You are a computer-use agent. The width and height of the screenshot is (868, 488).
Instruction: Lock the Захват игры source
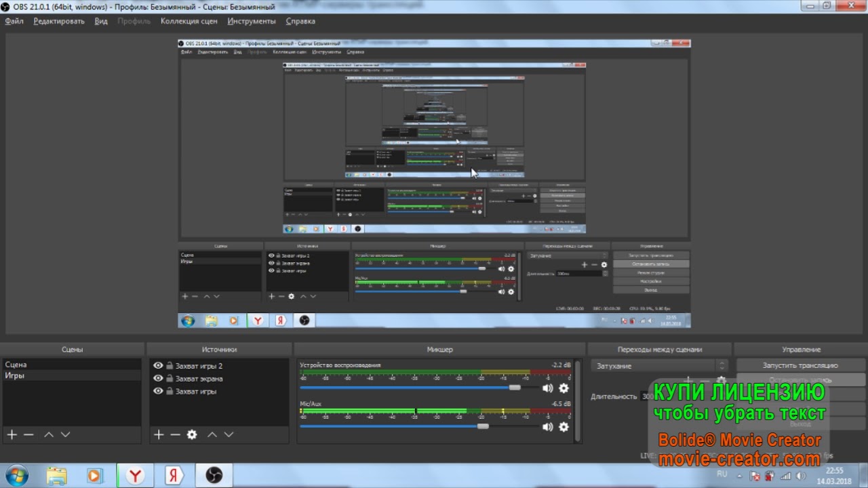[170, 391]
